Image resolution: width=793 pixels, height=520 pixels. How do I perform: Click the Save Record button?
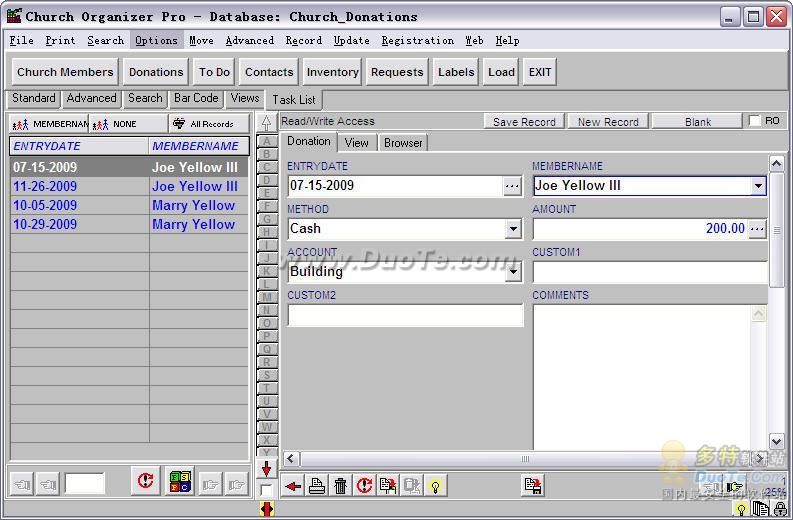click(x=524, y=122)
